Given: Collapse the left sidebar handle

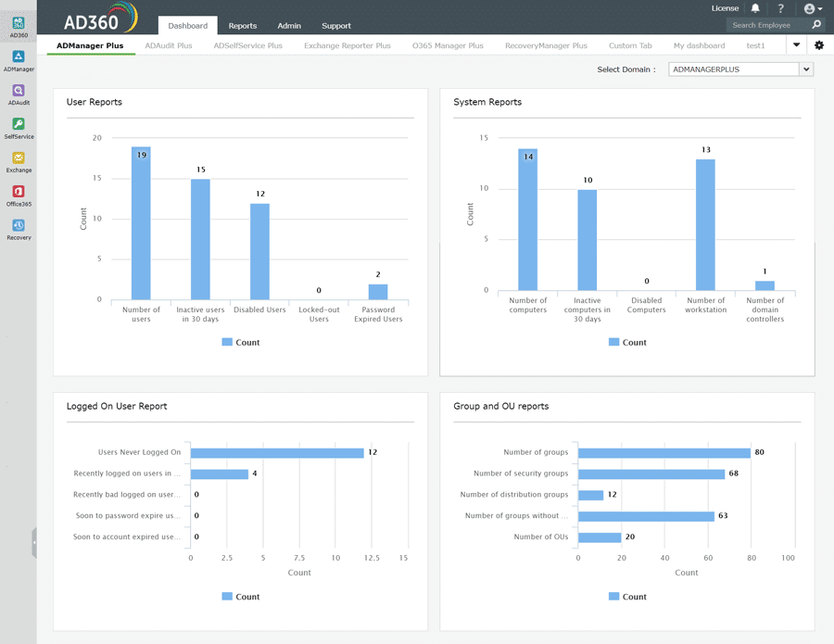Looking at the screenshot, I should pos(34,542).
